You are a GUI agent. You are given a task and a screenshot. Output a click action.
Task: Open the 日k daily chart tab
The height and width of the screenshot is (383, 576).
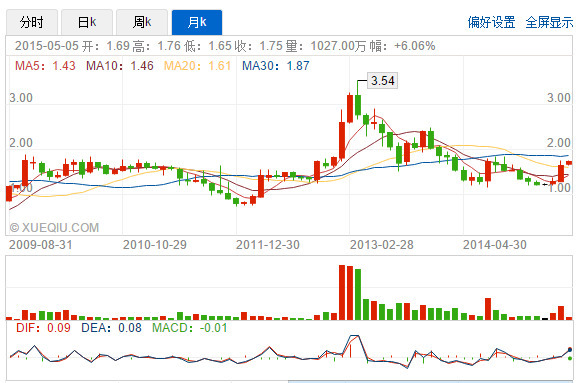click(87, 22)
